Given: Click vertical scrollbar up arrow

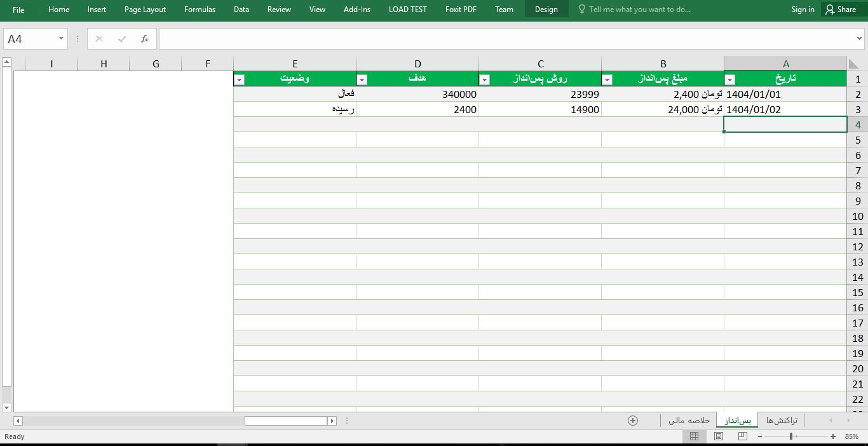Looking at the screenshot, I should (6, 62).
